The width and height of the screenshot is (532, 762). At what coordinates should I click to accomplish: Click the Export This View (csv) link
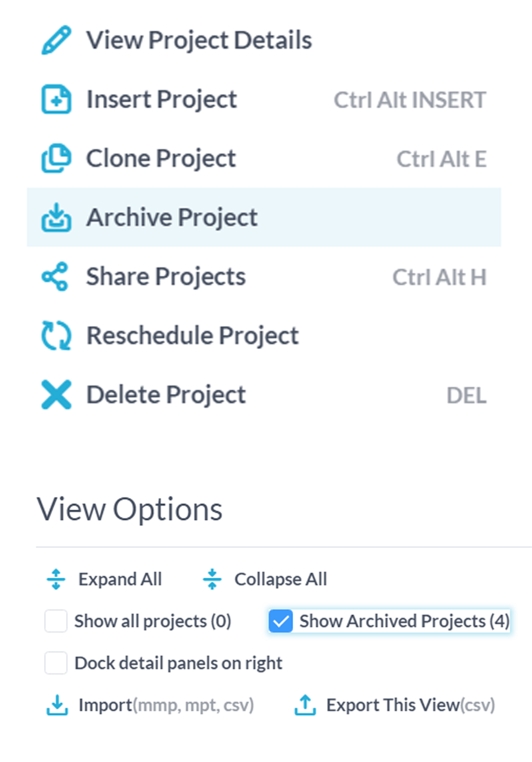[411, 705]
